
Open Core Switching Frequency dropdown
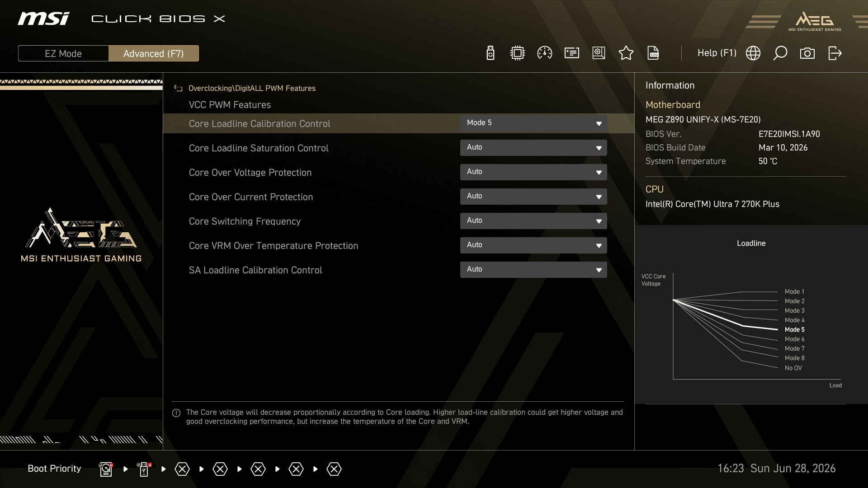click(533, 221)
